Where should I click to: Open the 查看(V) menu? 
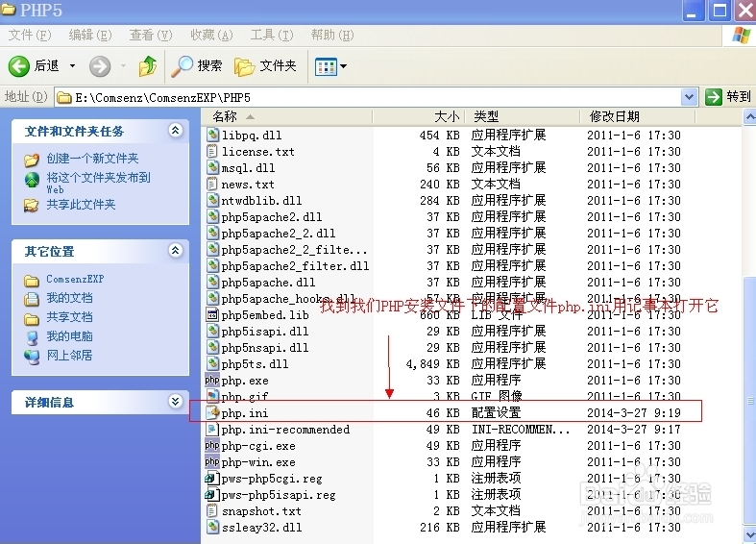tap(151, 36)
